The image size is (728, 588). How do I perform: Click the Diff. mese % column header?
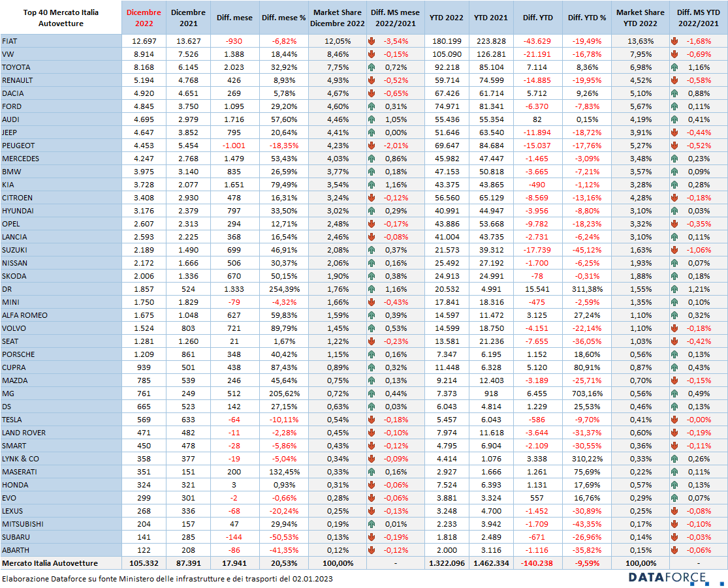(283, 18)
